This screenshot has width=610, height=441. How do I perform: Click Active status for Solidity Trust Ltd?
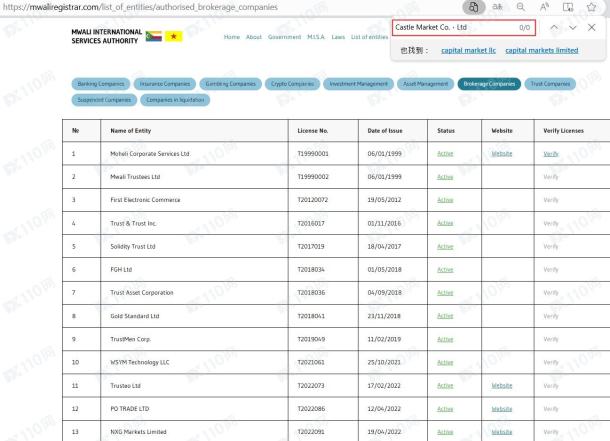[x=445, y=247]
